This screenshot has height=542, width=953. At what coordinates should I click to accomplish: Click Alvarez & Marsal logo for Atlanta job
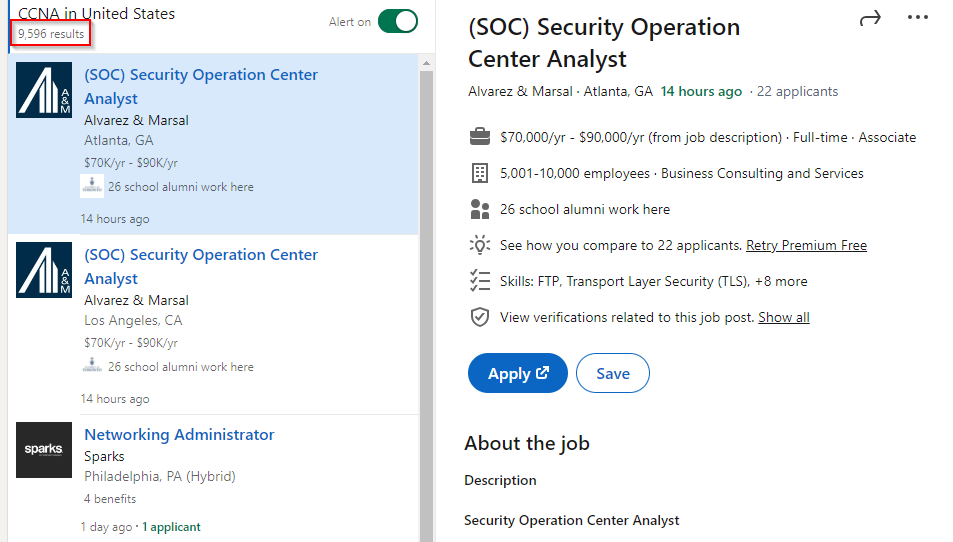(44, 90)
